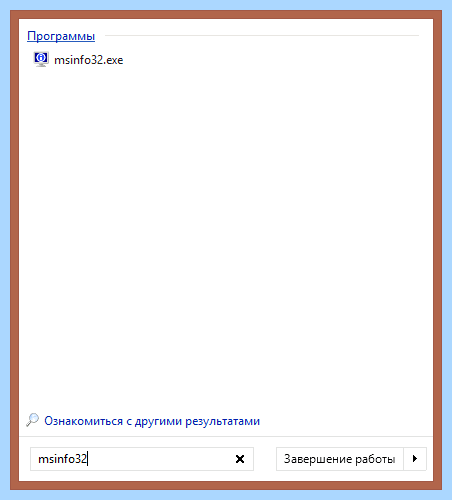This screenshot has height=500, width=452.
Task: Clear the search box with the X
Action: (240, 459)
